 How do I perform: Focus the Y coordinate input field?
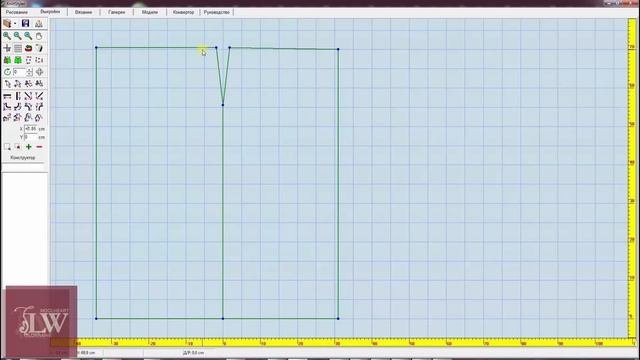click(31, 137)
